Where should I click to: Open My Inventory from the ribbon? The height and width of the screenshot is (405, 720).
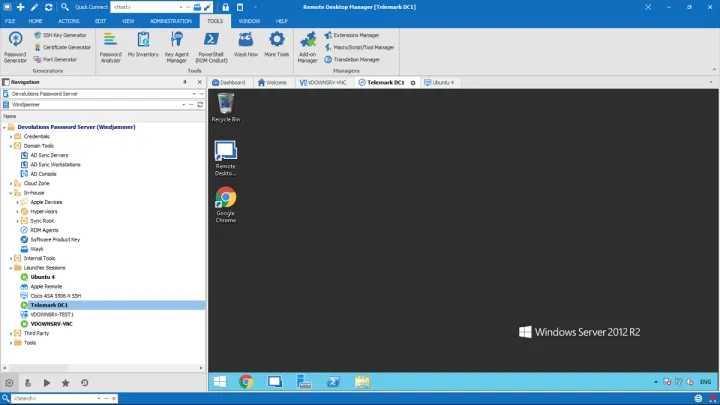(142, 45)
